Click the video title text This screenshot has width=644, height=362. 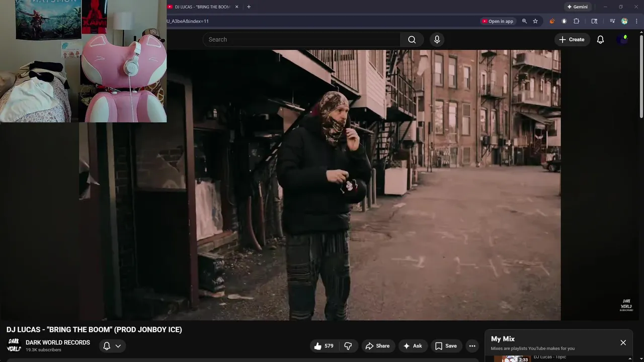[94, 330]
